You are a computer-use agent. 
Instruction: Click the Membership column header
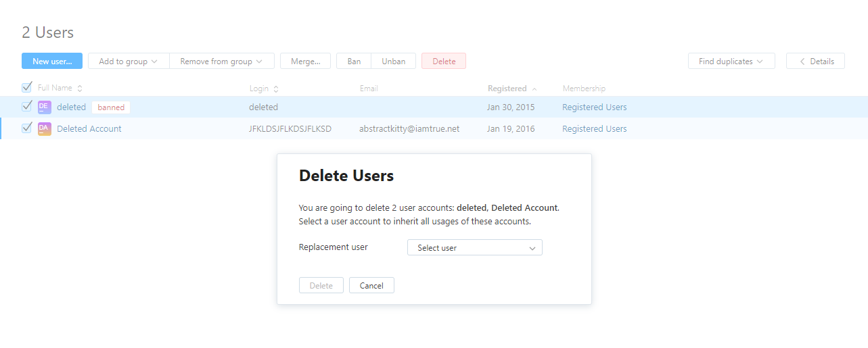pyautogui.click(x=584, y=89)
